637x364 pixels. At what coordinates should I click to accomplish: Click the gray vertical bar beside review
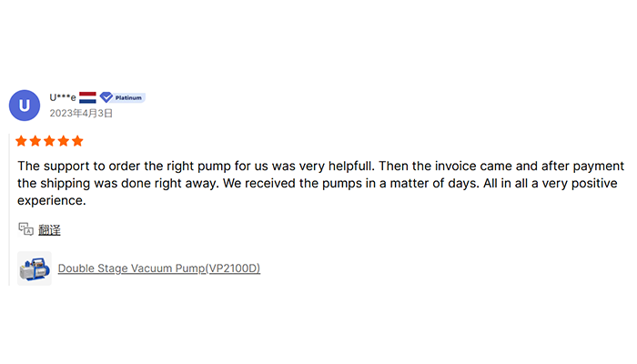9,209
